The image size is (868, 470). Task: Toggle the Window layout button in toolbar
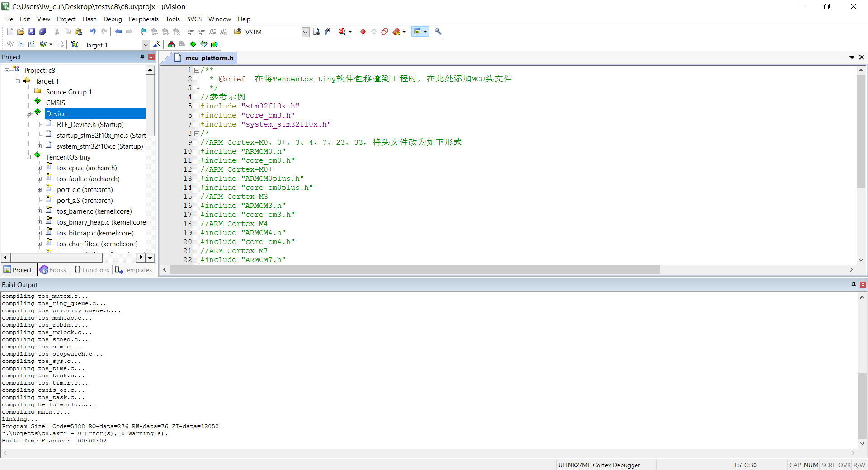pyautogui.click(x=417, y=32)
